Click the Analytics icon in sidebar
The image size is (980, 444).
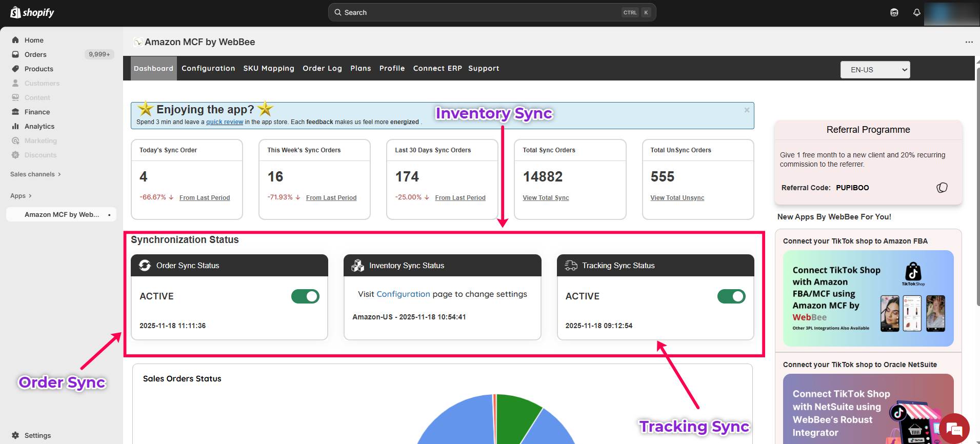pyautogui.click(x=15, y=126)
